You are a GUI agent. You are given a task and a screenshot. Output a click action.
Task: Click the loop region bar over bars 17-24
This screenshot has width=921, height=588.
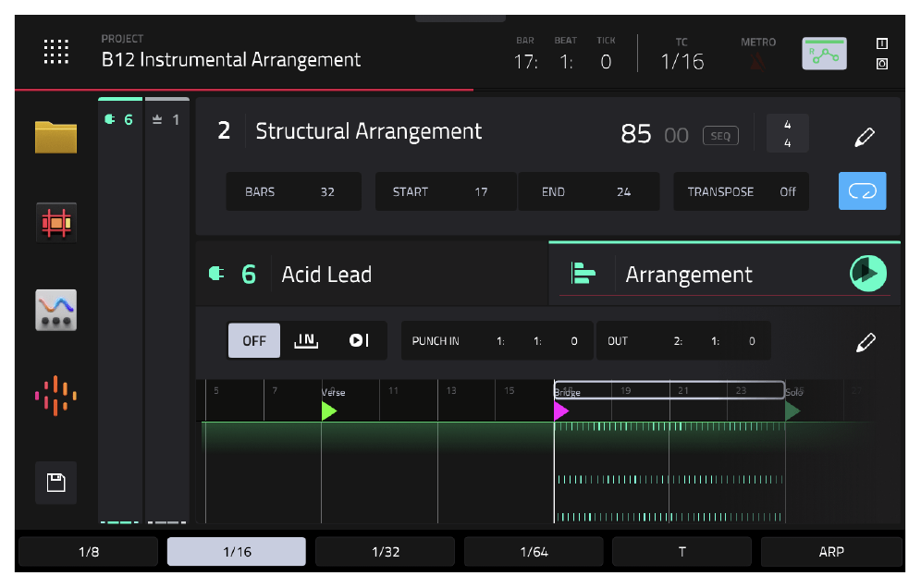pyautogui.click(x=669, y=390)
